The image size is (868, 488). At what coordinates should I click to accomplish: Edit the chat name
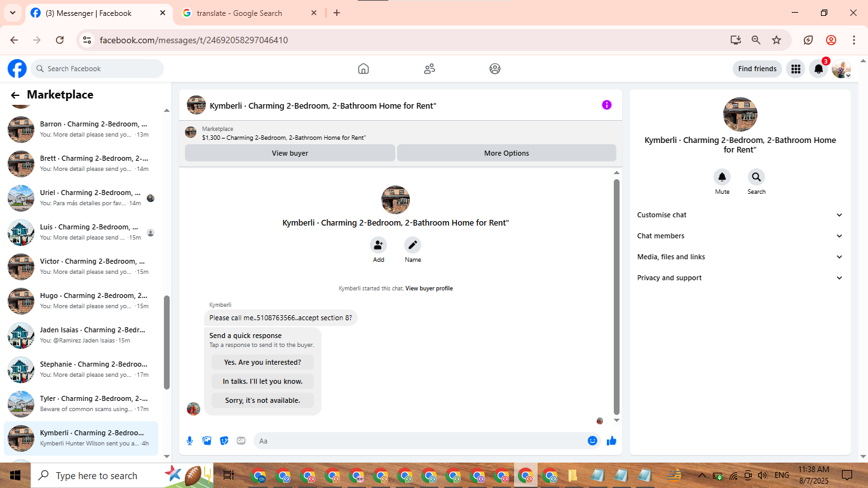[x=413, y=245]
